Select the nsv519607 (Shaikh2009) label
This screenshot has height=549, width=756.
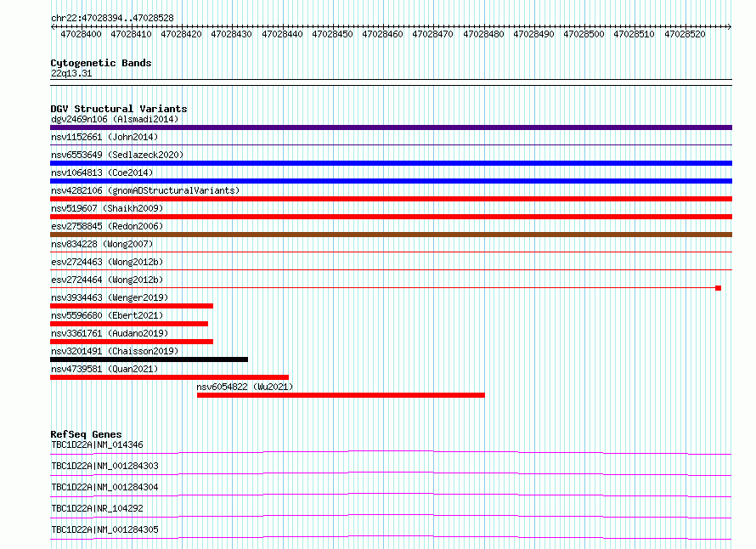click(x=107, y=208)
